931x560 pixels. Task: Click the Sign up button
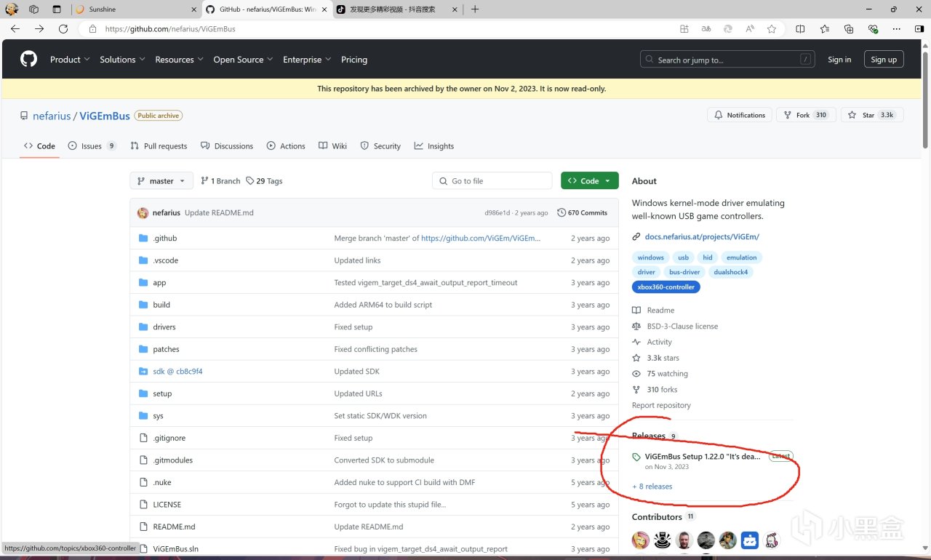[884, 60]
